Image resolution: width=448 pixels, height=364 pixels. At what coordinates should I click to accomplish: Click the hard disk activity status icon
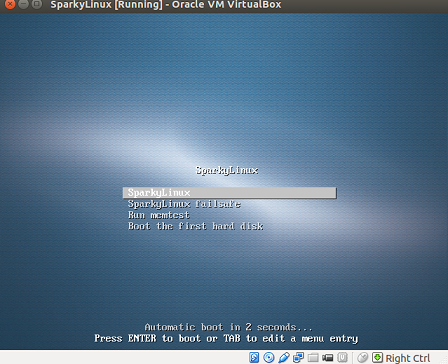coord(254,358)
